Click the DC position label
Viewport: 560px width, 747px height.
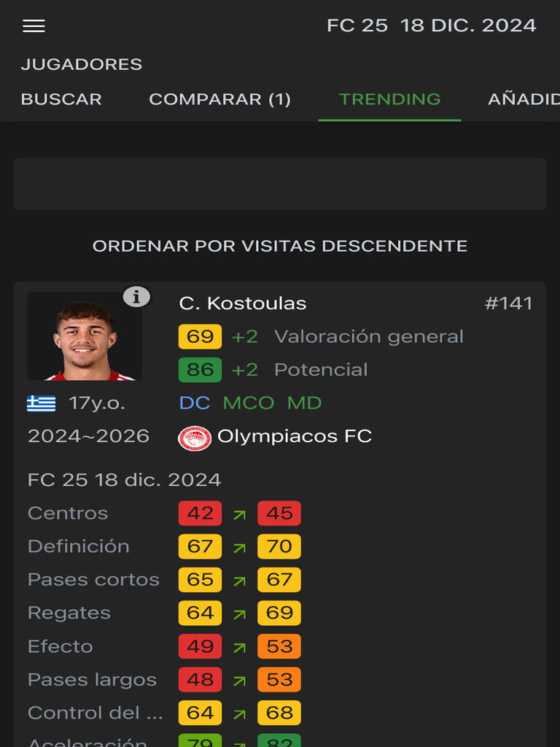tap(194, 403)
